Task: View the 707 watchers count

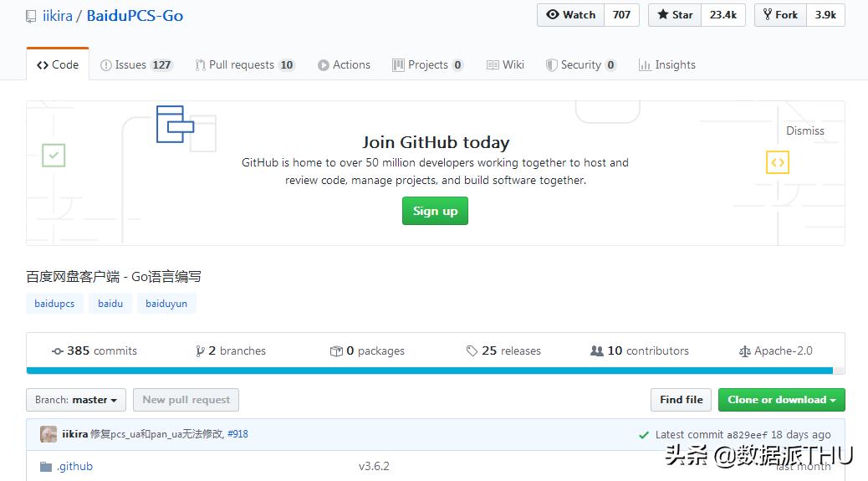Action: 621,15
